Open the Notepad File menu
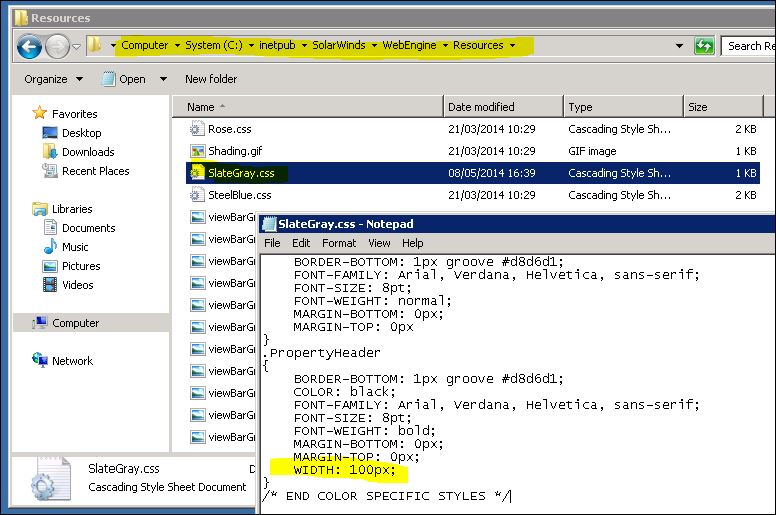 (272, 243)
